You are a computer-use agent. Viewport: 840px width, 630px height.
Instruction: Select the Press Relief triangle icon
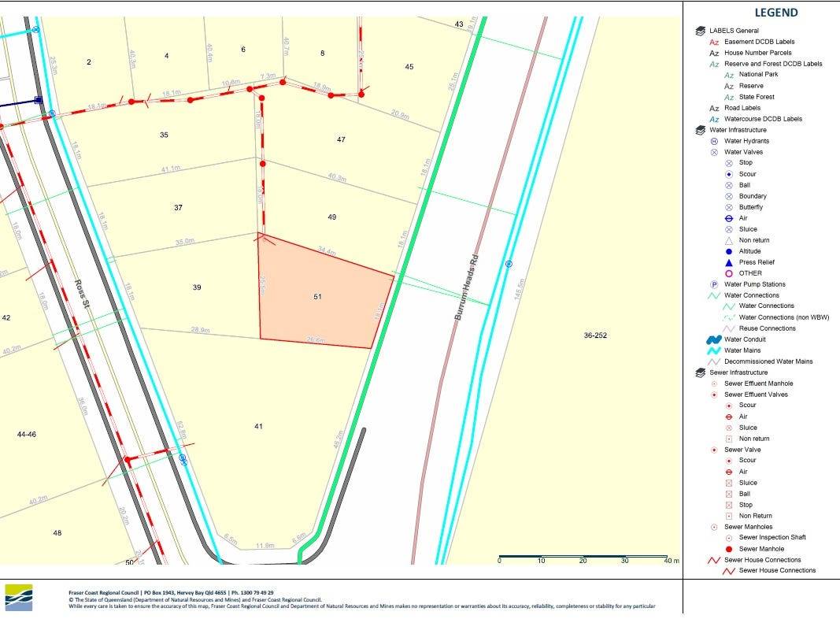tap(729, 262)
